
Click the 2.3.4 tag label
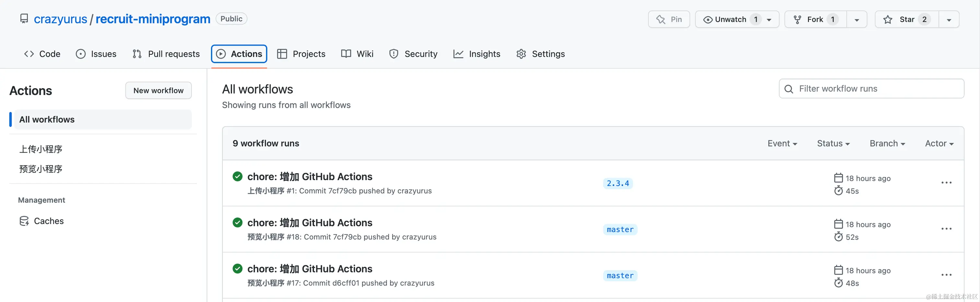pos(618,183)
